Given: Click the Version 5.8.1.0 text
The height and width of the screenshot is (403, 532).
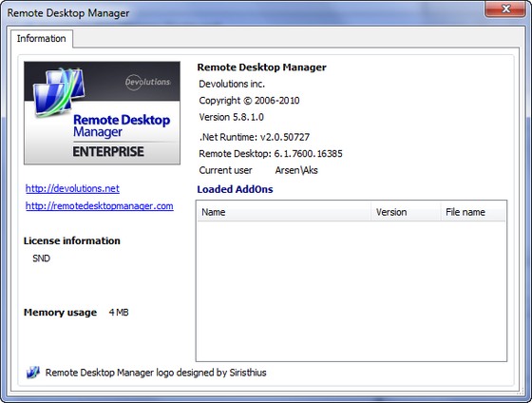Looking at the screenshot, I should click(232, 117).
